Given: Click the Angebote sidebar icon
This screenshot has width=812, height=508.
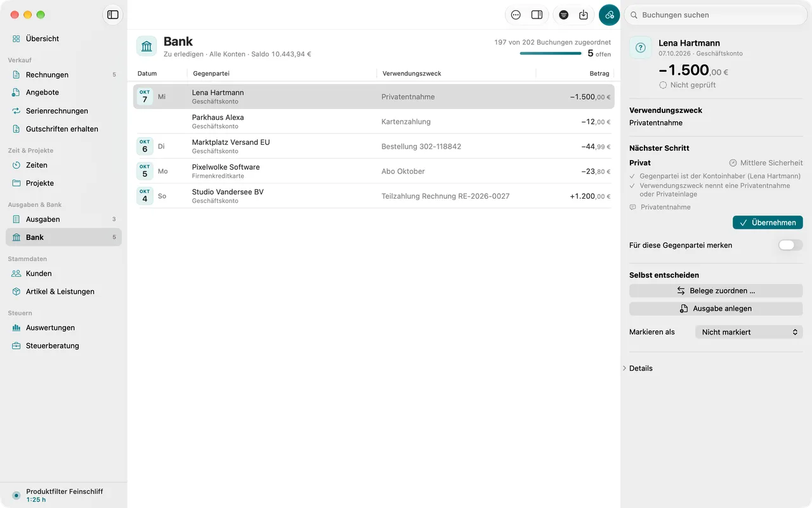Looking at the screenshot, I should pyautogui.click(x=16, y=93).
